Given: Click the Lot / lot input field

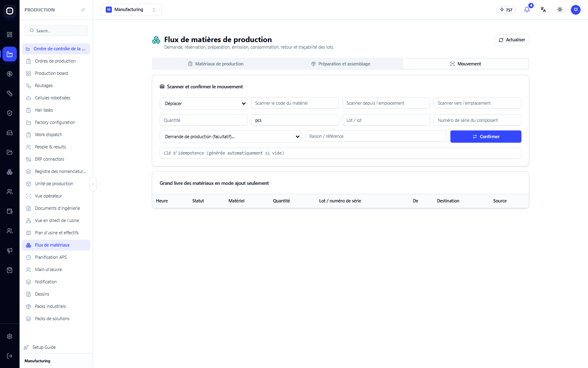Looking at the screenshot, I should [x=386, y=120].
